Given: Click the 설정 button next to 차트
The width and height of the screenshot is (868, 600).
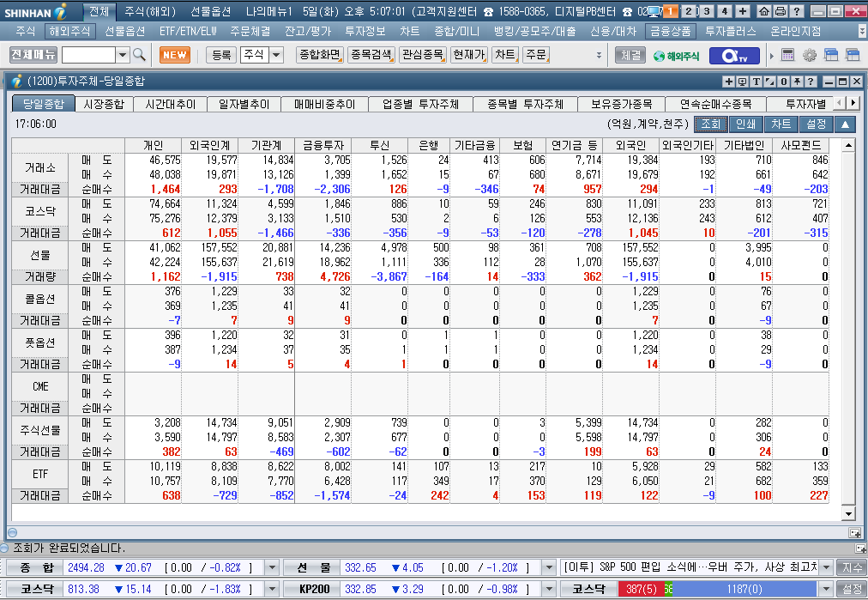Looking at the screenshot, I should coord(816,124).
